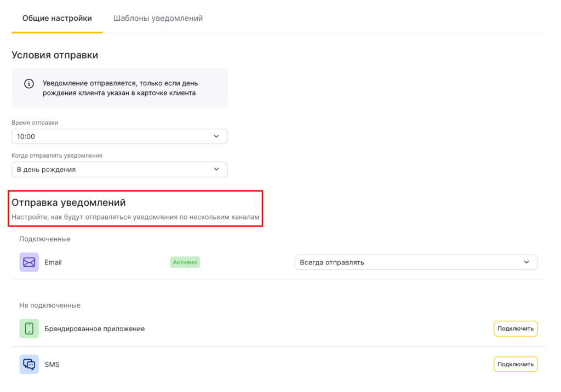The width and height of the screenshot is (561, 392).
Task: Click the branded app phone icon
Action: 29,328
